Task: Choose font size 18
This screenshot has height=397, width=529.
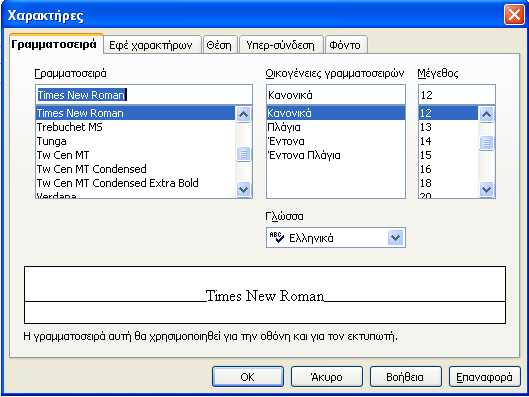Action: 448,183
